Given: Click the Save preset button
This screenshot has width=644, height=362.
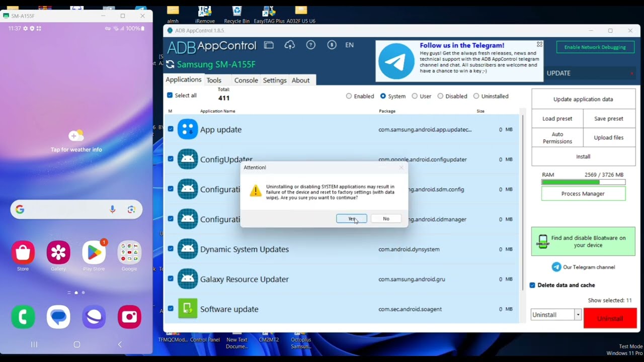Looking at the screenshot, I should click(609, 119).
